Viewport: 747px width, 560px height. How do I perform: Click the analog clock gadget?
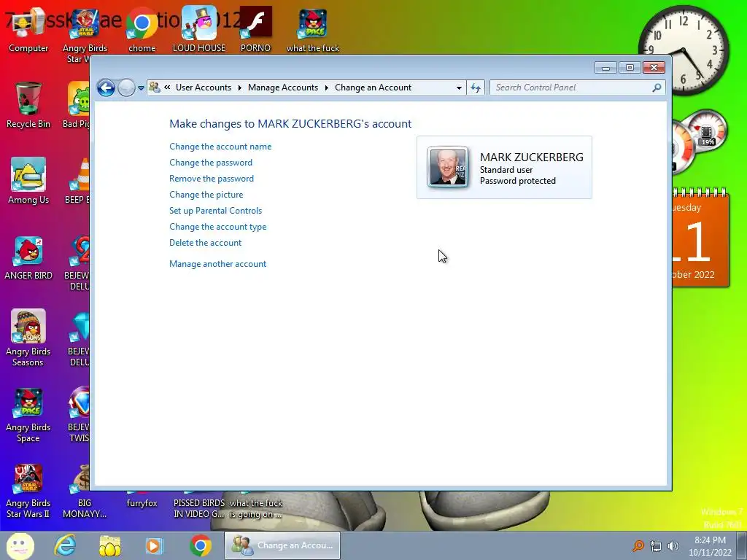coord(684,50)
